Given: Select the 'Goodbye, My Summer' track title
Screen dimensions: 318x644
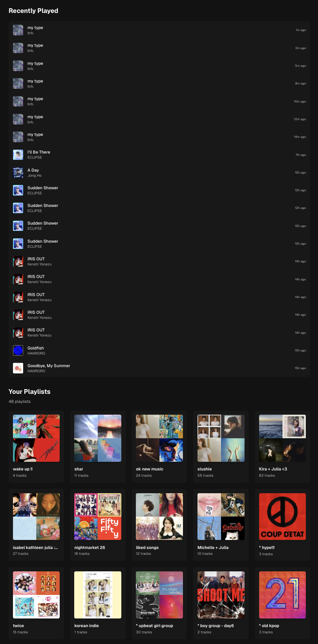Looking at the screenshot, I should click(x=49, y=366).
